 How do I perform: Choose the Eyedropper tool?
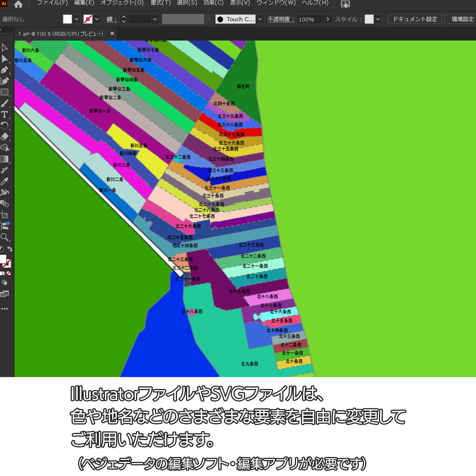click(x=4, y=181)
